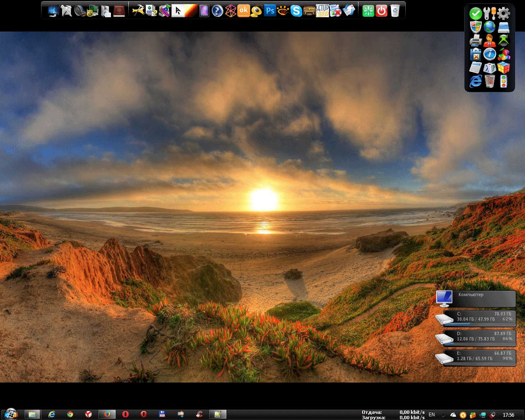Click the Windows Start orb
The image size is (525, 420).
click(11, 414)
